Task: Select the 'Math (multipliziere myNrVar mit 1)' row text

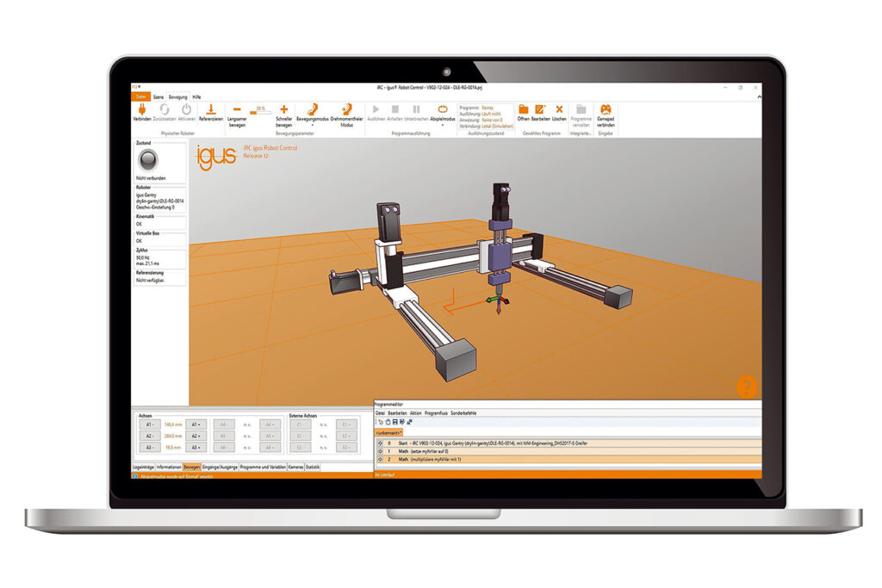Action: coord(430,459)
